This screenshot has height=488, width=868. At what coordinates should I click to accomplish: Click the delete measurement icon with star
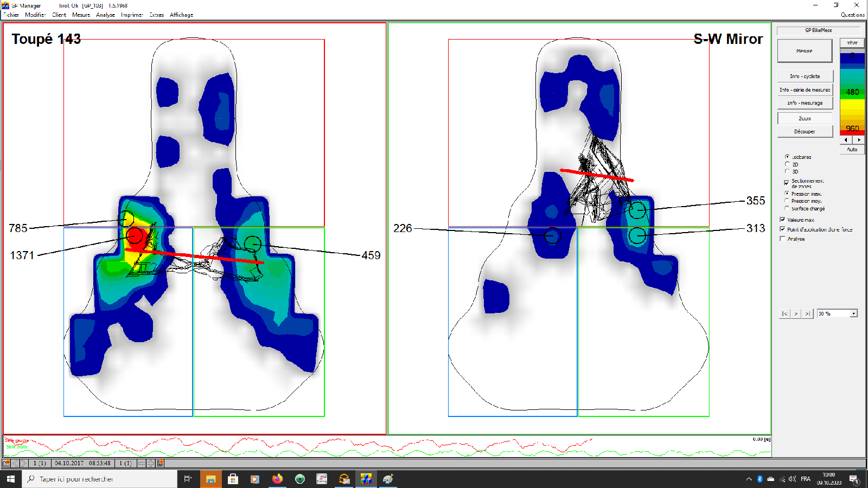tap(160, 463)
